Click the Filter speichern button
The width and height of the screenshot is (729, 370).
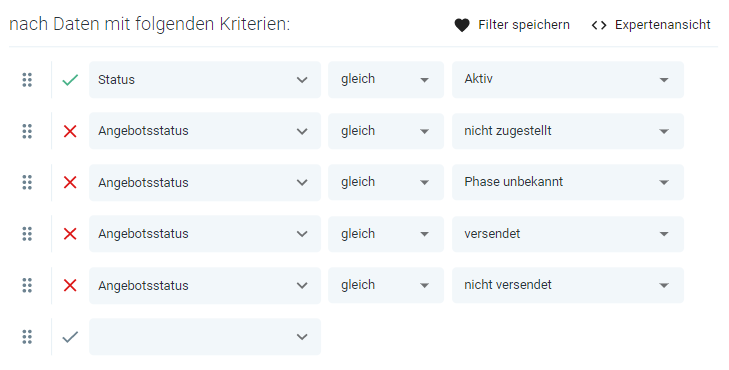tap(512, 25)
